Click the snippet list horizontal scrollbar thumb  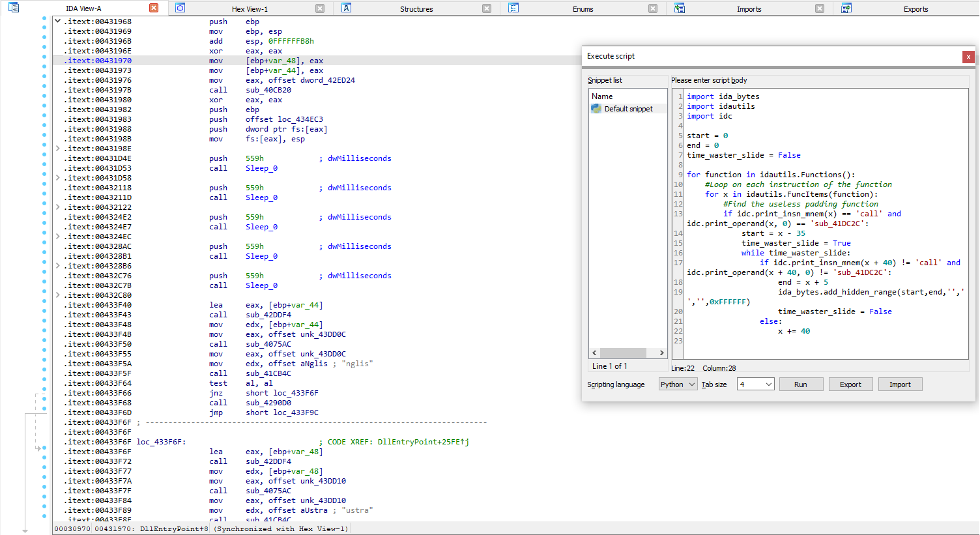[x=623, y=353]
